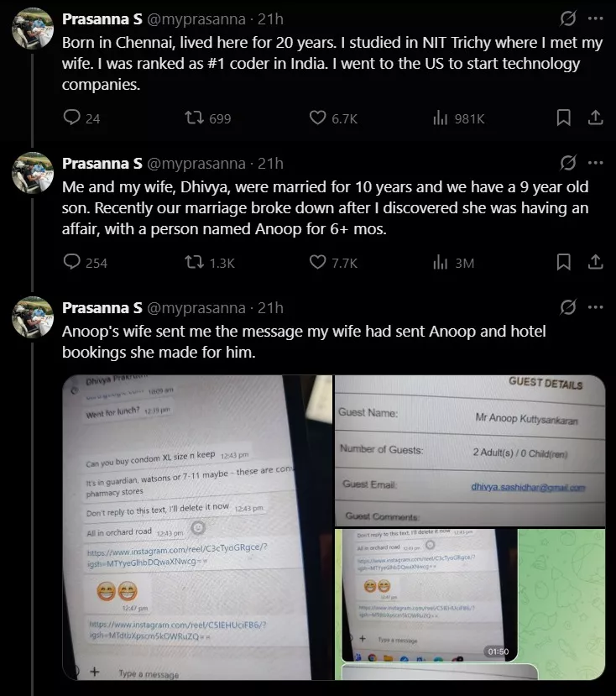Bookmark the second tweet about marriage
Image resolution: width=616 pixels, height=696 pixels.
(563, 262)
